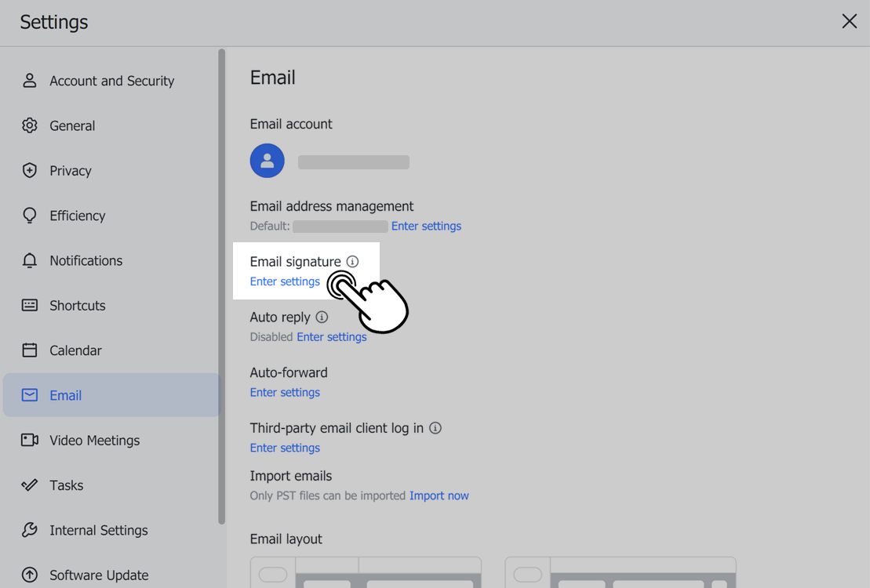Image resolution: width=870 pixels, height=588 pixels.
Task: Click Import now for PST files
Action: (x=439, y=495)
